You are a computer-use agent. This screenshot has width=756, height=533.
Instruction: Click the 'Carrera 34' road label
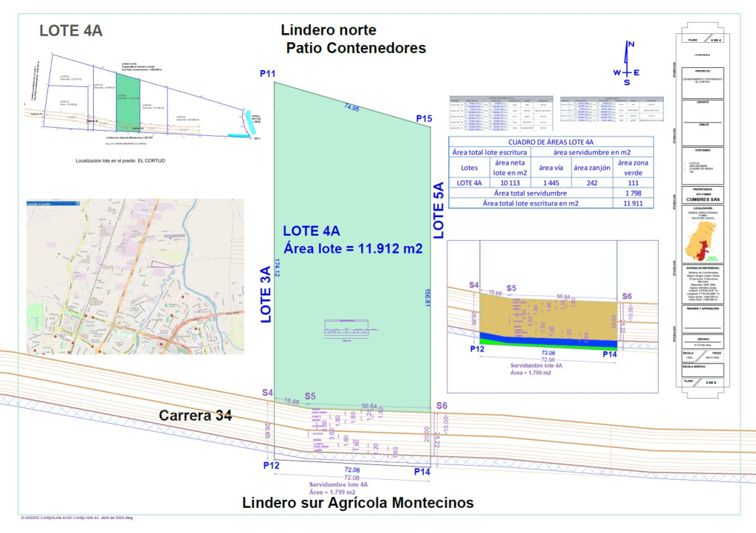(195, 416)
